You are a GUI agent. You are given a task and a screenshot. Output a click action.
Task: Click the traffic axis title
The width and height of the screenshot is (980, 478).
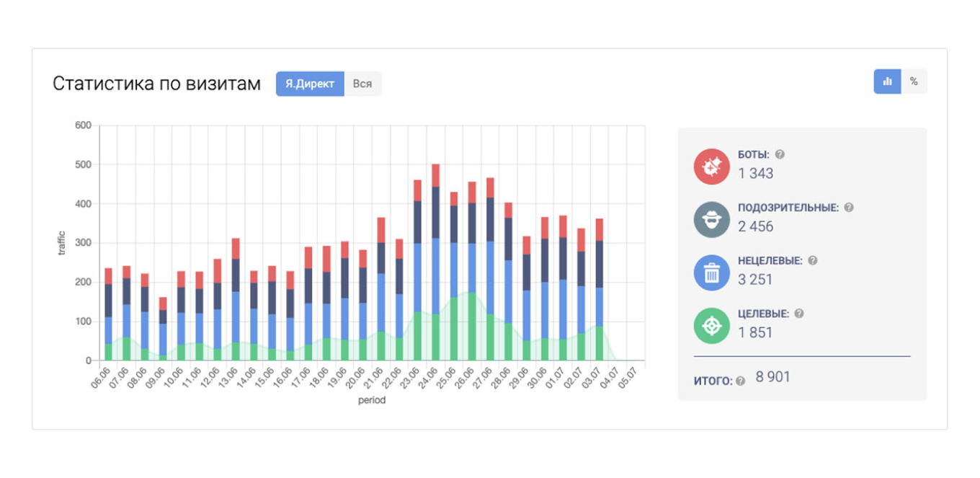click(x=61, y=243)
